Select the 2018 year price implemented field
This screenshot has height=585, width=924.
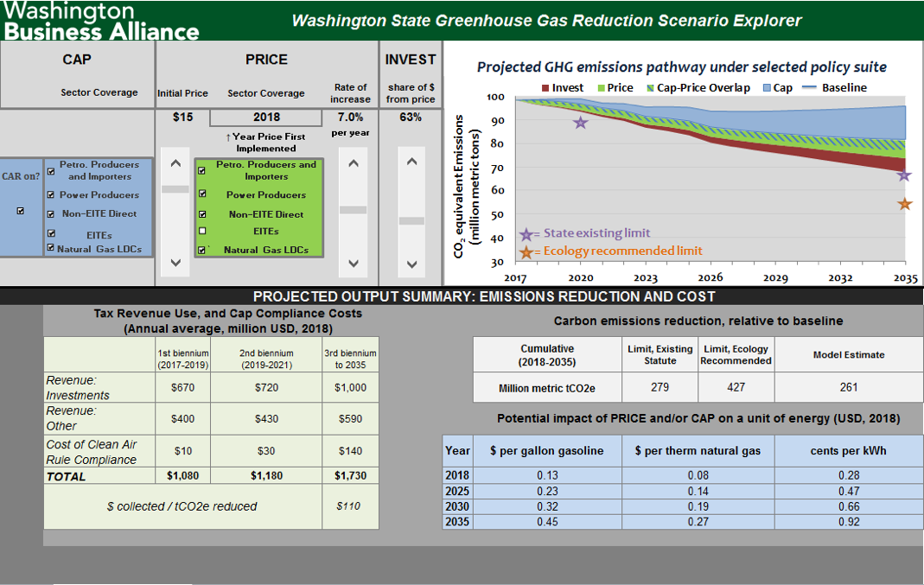[x=266, y=118]
